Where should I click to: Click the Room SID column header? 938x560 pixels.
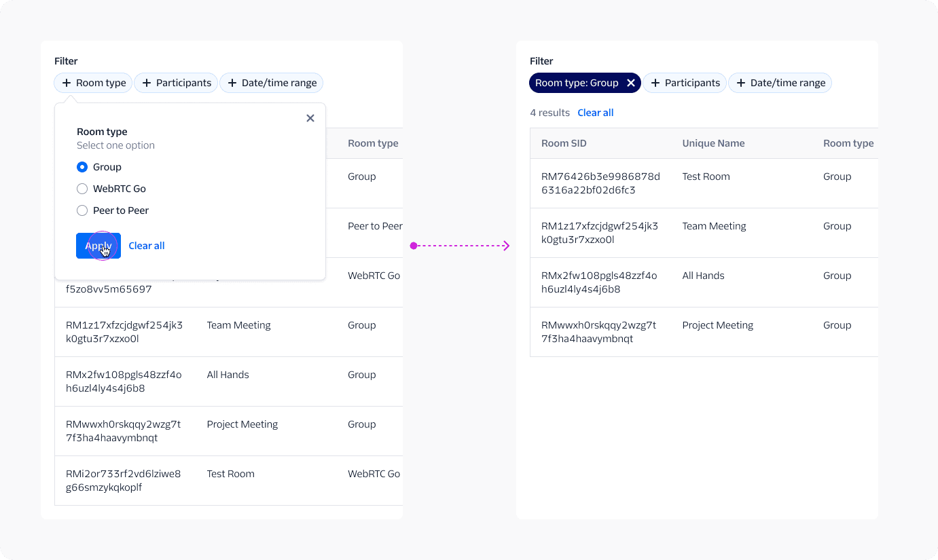564,143
